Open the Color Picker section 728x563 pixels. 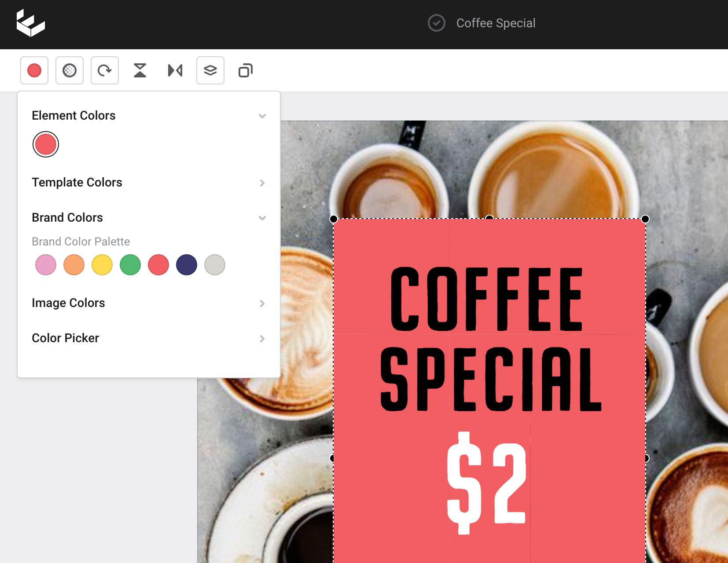point(262,339)
